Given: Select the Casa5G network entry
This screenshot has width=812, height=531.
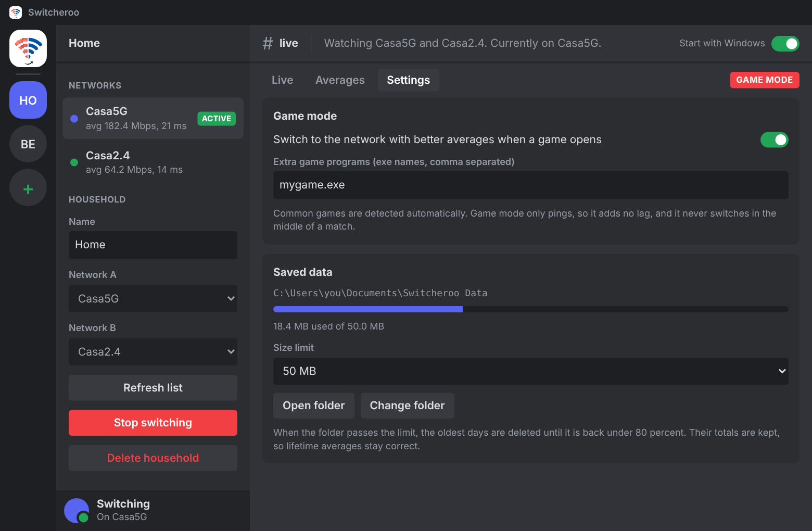Looking at the screenshot, I should 153,118.
